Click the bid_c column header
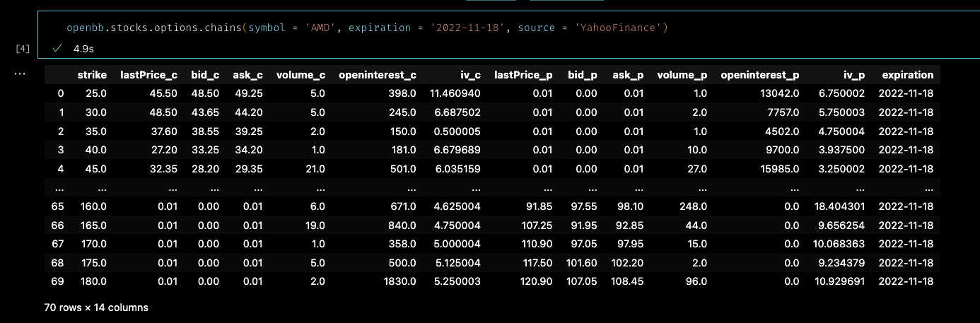980x323 pixels. click(206, 74)
